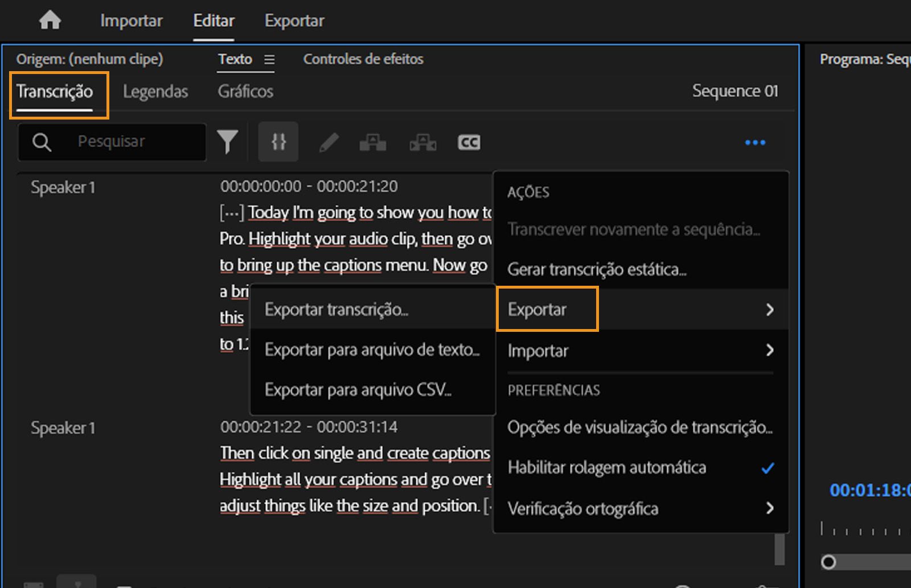Expand the Importar submenu

pos(772,351)
